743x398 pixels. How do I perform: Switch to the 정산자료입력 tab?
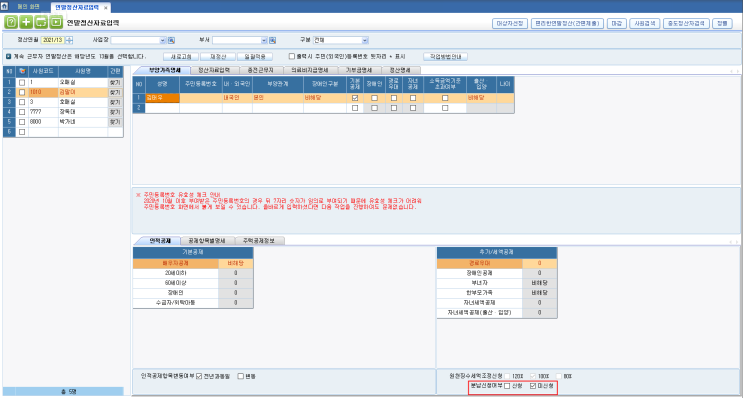pos(214,70)
